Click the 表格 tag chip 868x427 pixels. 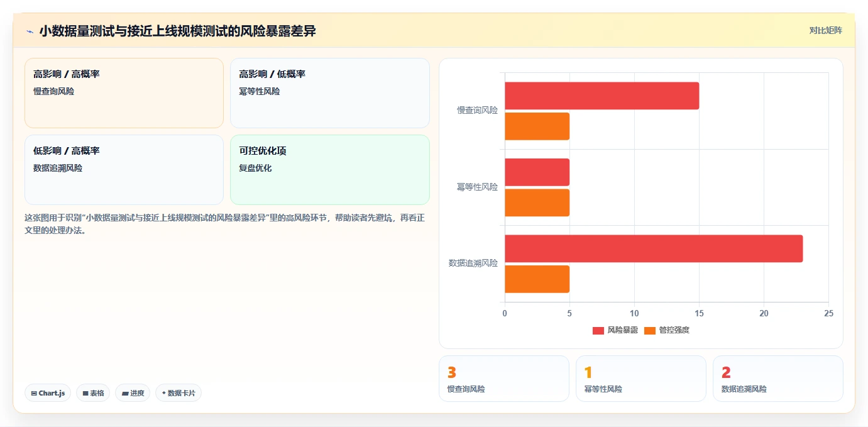click(93, 393)
